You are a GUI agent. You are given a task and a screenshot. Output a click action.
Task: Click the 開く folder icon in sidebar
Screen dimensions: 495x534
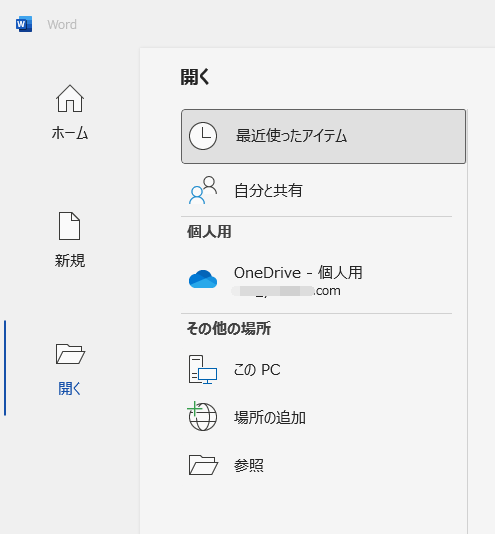[x=70, y=354]
